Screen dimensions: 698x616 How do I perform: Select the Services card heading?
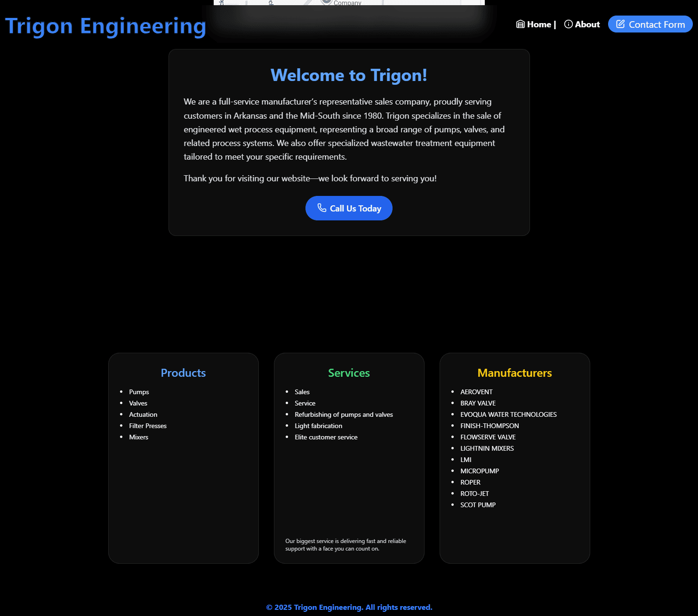(x=349, y=373)
